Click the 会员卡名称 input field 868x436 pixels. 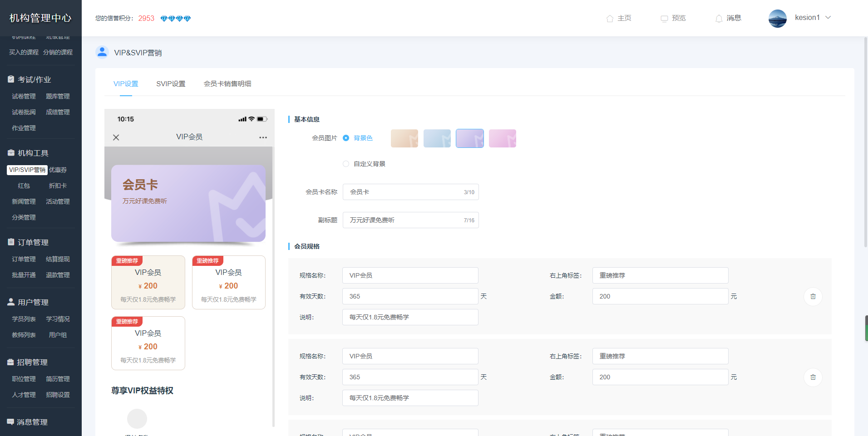[x=404, y=192]
